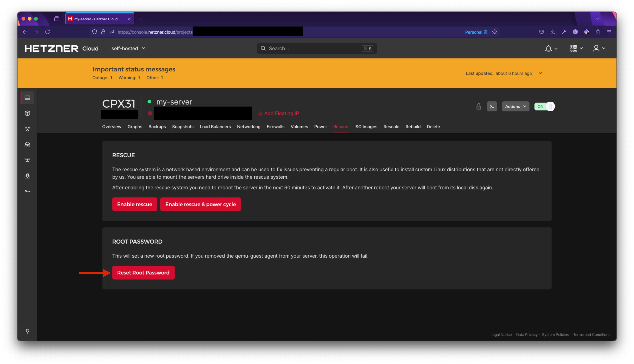634x364 pixels.
Task: Pin the sidebar with pin icon
Action: pyautogui.click(x=27, y=331)
